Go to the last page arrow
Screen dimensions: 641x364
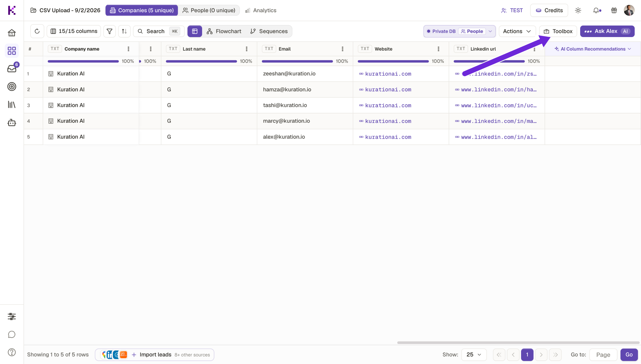coord(555,355)
